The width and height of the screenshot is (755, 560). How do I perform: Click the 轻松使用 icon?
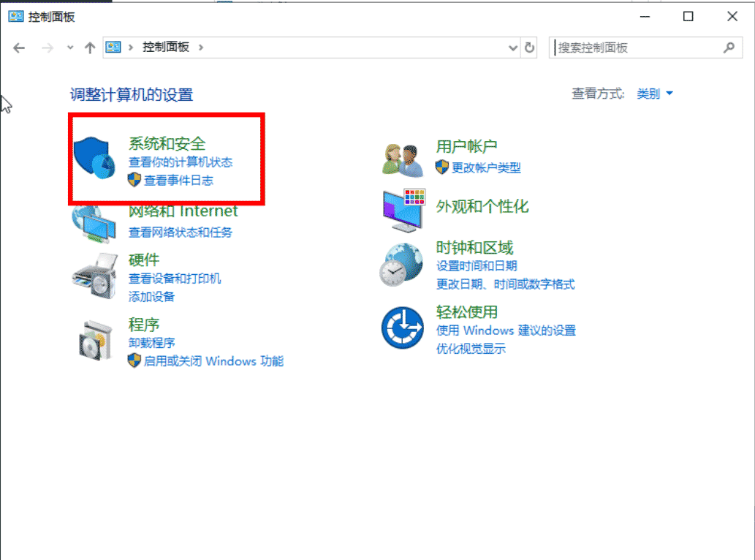(x=403, y=327)
